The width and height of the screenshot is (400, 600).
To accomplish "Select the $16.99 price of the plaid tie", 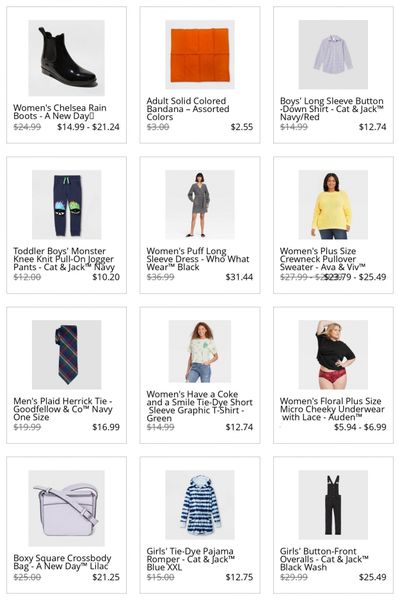I will [106, 427].
